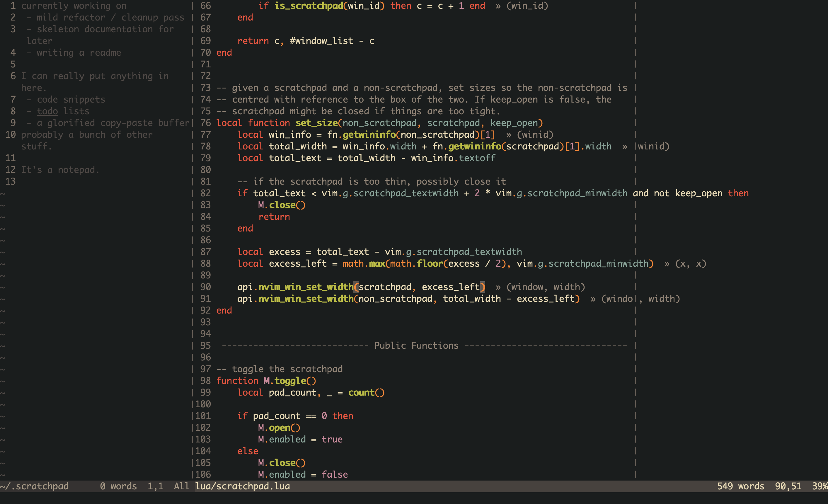Viewport: 828px width, 504px height.
Task: Click 'It's a notepad.' text line
Action: tap(60, 170)
